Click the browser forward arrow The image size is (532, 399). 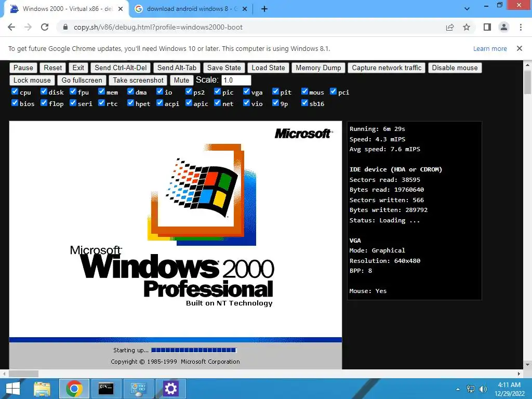point(28,27)
